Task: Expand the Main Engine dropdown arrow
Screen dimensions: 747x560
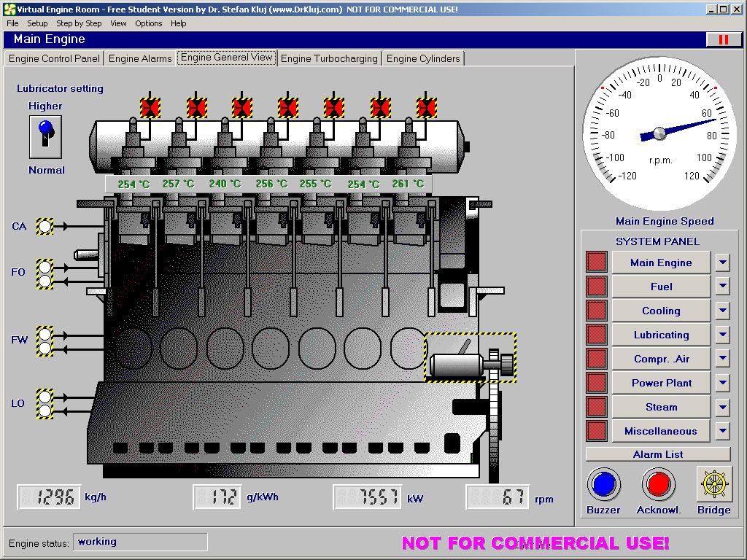Action: coord(722,262)
